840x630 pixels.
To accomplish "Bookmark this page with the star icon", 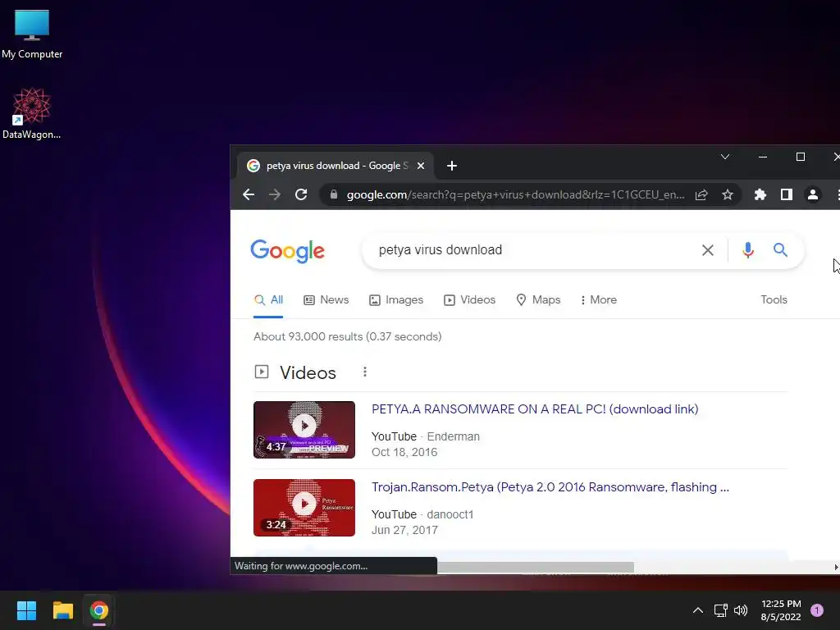I will pyautogui.click(x=727, y=194).
